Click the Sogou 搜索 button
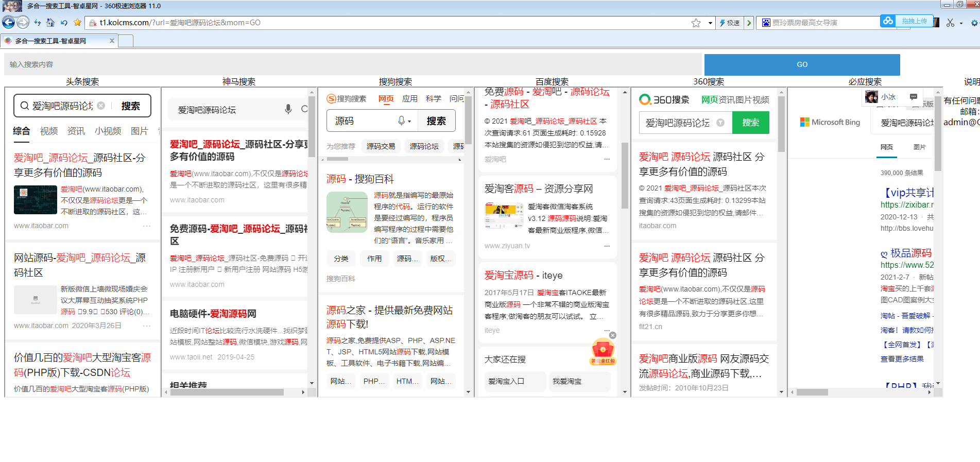Image resolution: width=980 pixels, height=462 pixels. 436,121
